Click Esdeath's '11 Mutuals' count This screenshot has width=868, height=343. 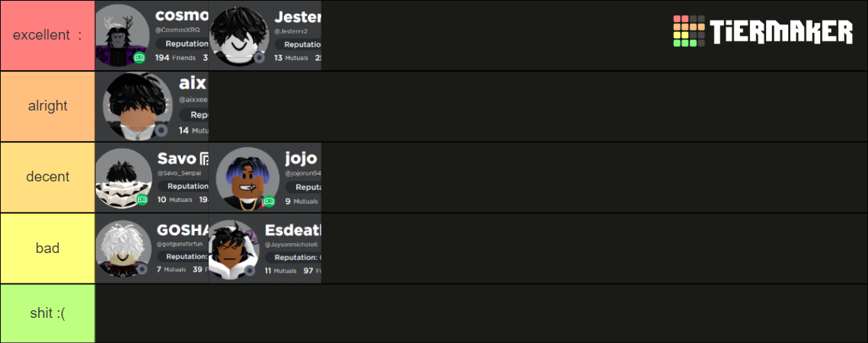[280, 271]
